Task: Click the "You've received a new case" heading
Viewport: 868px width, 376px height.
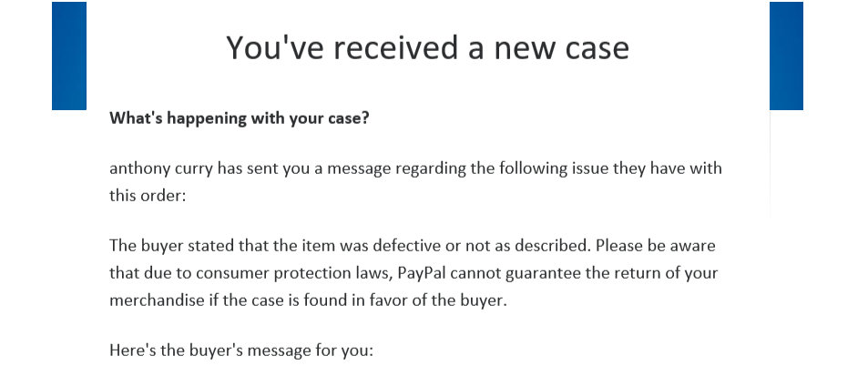Action: [427, 47]
